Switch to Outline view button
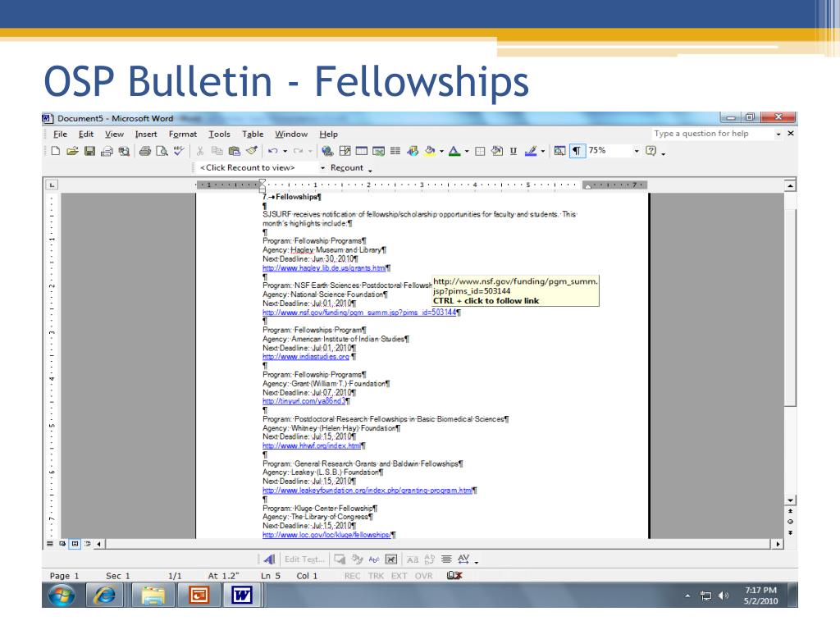Image resolution: width=840 pixels, height=630 pixels. 87,544
